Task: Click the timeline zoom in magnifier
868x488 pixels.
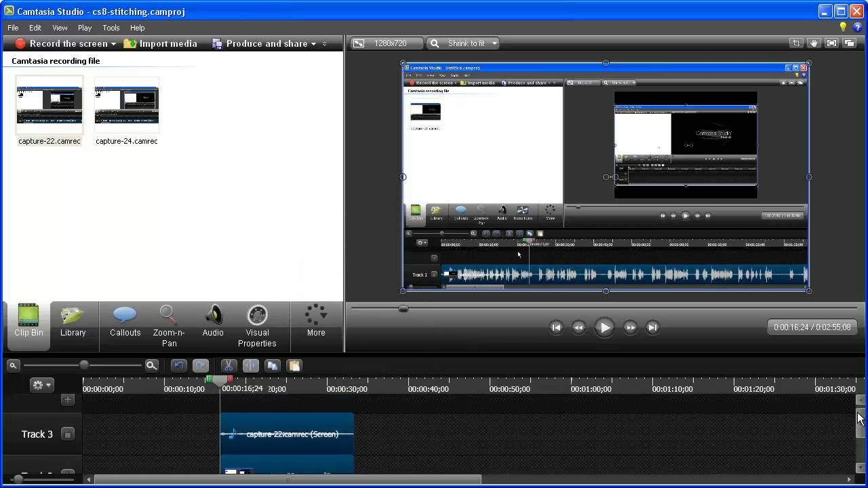Action: (151, 365)
